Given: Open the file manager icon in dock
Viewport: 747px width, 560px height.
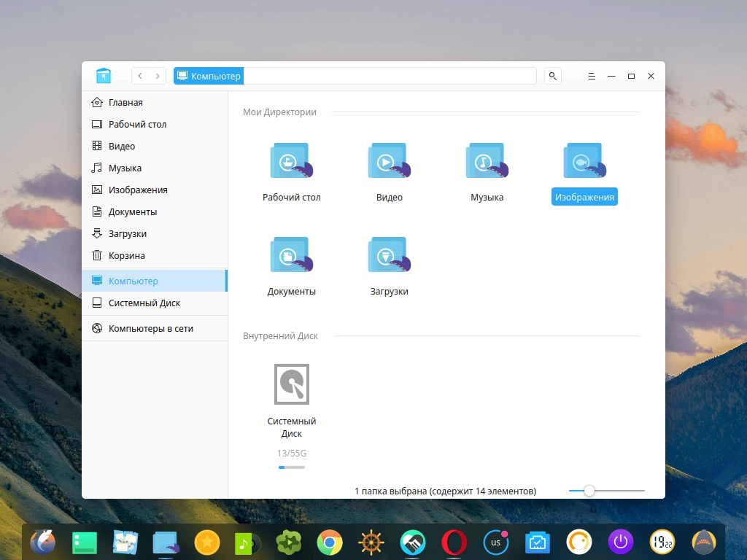Looking at the screenshot, I should pyautogui.click(x=166, y=542).
